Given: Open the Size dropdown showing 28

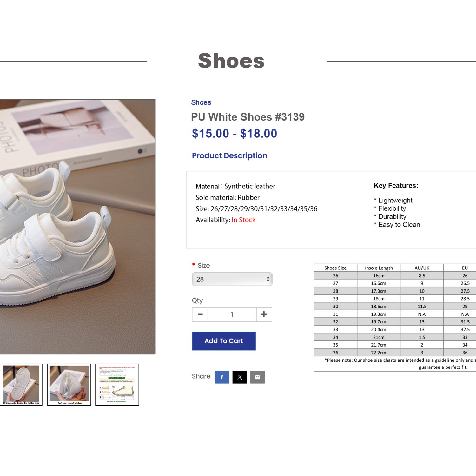Looking at the screenshot, I should pyautogui.click(x=232, y=279).
